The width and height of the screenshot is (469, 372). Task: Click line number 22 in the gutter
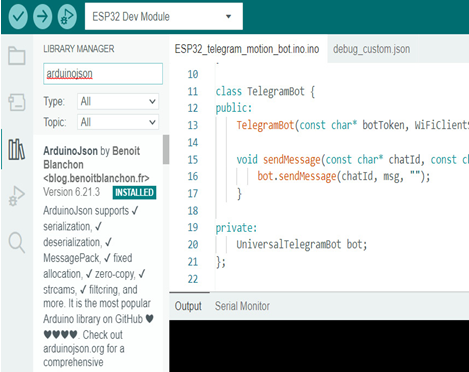(193, 279)
